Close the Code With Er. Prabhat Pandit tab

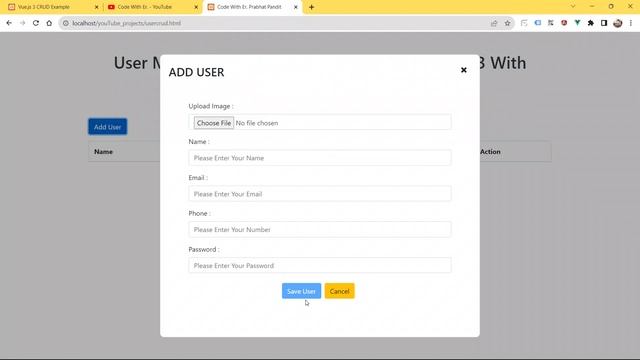(296, 7)
